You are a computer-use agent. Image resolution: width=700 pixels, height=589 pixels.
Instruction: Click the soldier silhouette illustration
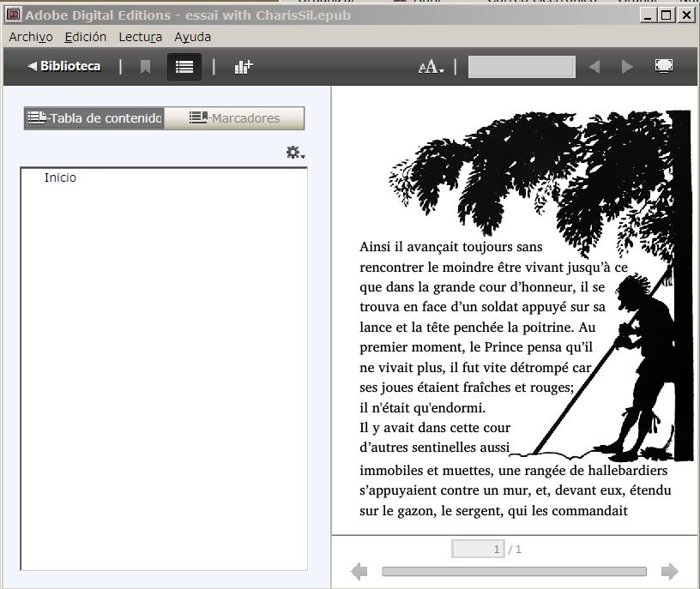click(x=645, y=366)
